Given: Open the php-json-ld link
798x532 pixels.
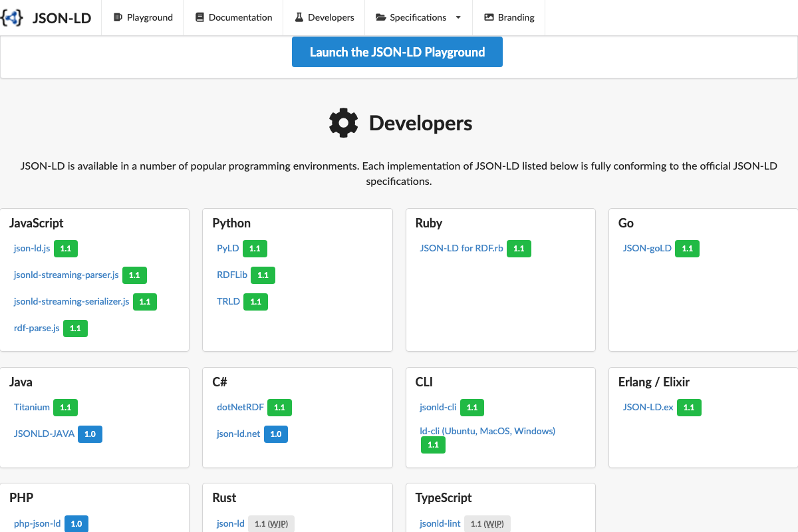Looking at the screenshot, I should [37, 523].
